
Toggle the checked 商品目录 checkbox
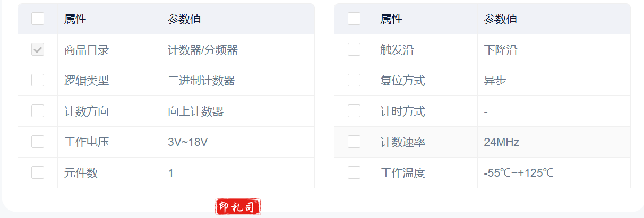click(38, 50)
